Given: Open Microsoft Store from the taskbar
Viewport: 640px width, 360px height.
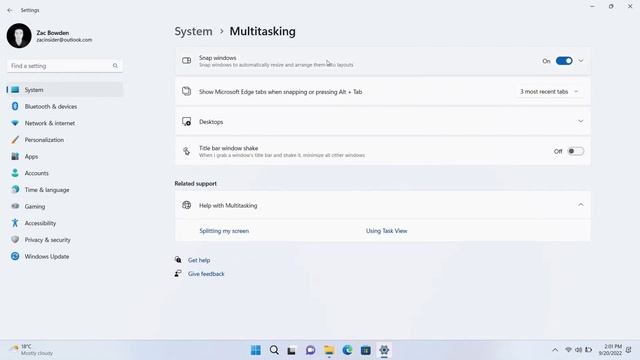Looking at the screenshot, I should (366, 350).
